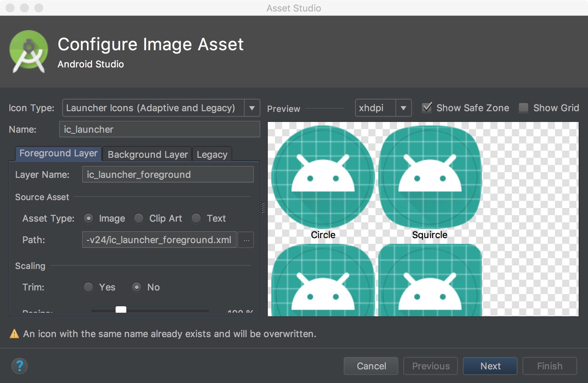Image resolution: width=588 pixels, height=383 pixels.
Task: Click the red close window button
Action: [10, 8]
